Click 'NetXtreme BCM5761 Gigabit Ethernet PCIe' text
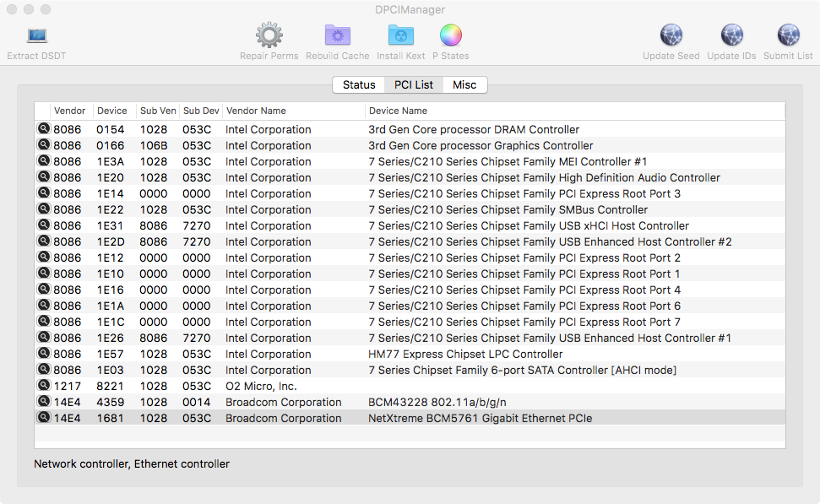Image resolution: width=820 pixels, height=504 pixels. [480, 418]
